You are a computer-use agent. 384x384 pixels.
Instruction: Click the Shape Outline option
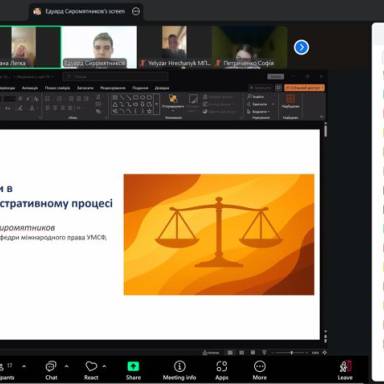point(219,104)
